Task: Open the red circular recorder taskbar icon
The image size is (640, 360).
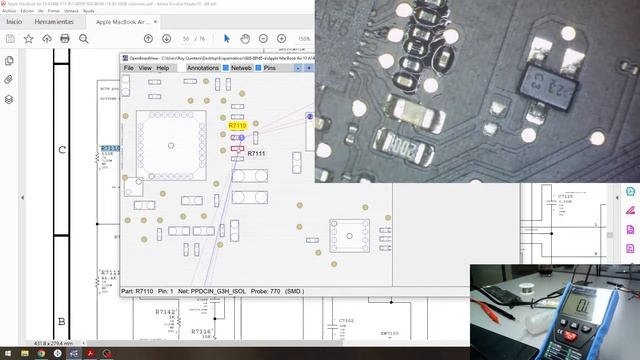Action: coord(107,353)
